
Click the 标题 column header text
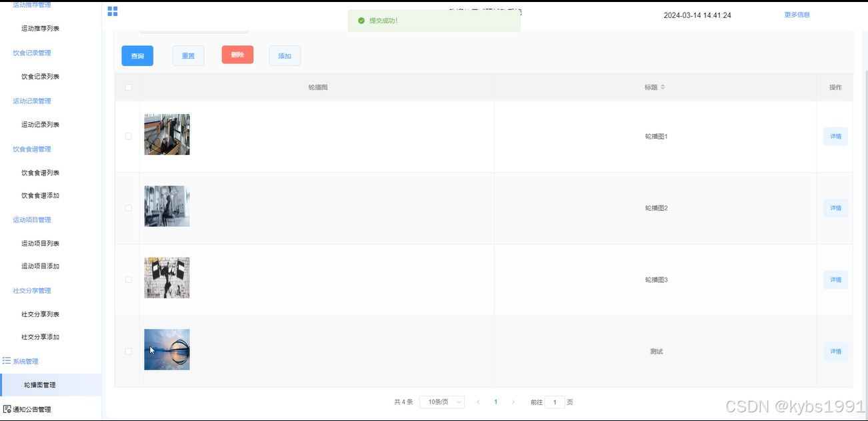pos(651,87)
